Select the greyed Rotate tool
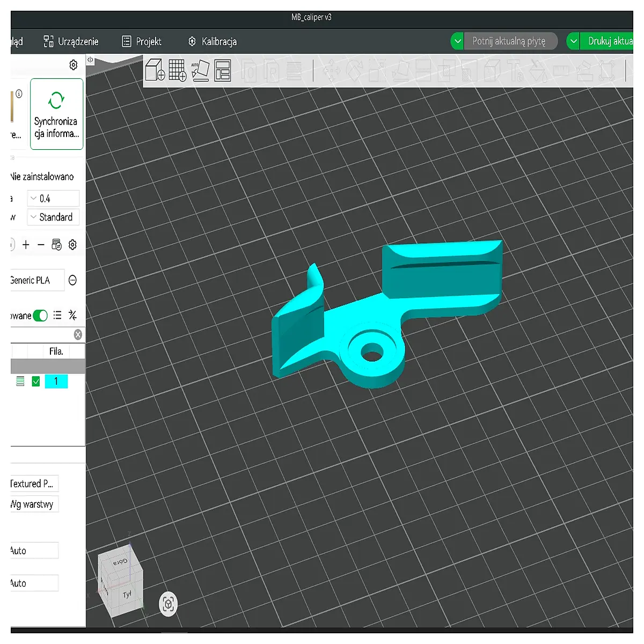 coord(354,71)
